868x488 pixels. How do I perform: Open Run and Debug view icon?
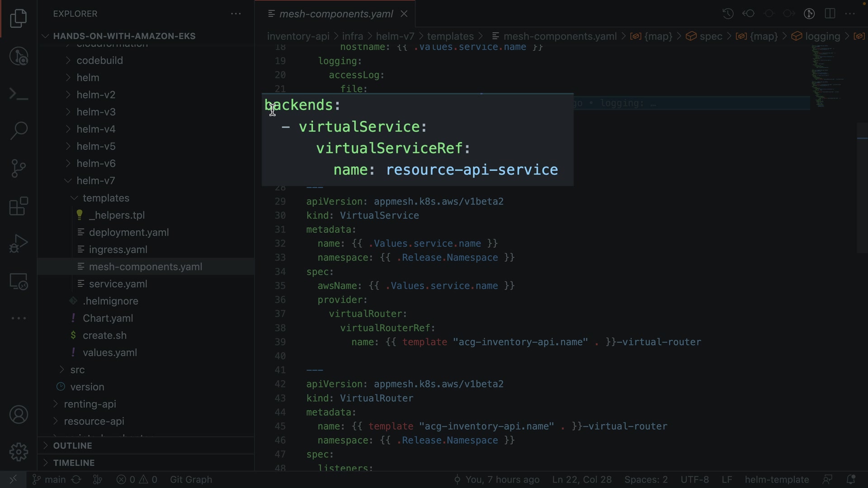click(19, 244)
